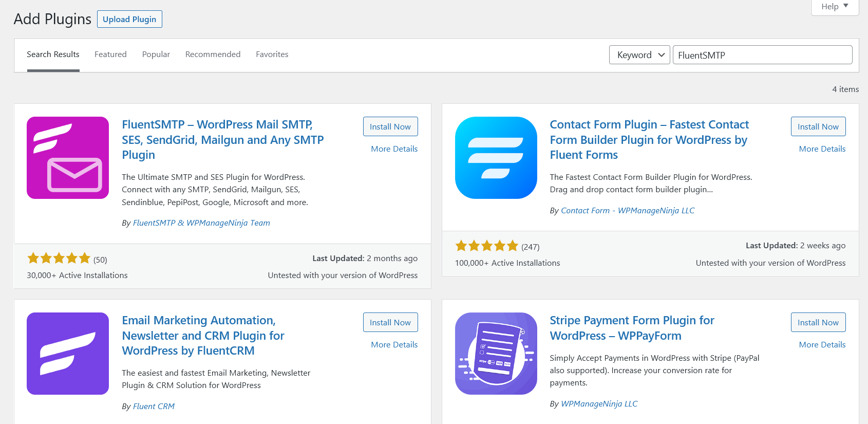Click the FluentSMTP & WPManageNinja Team author link

(201, 223)
